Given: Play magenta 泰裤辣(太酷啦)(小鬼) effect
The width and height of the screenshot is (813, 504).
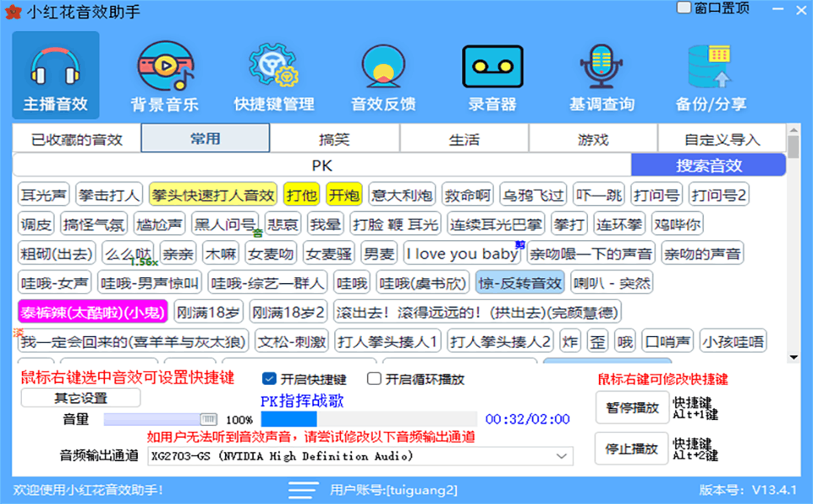Looking at the screenshot, I should pos(93,312).
